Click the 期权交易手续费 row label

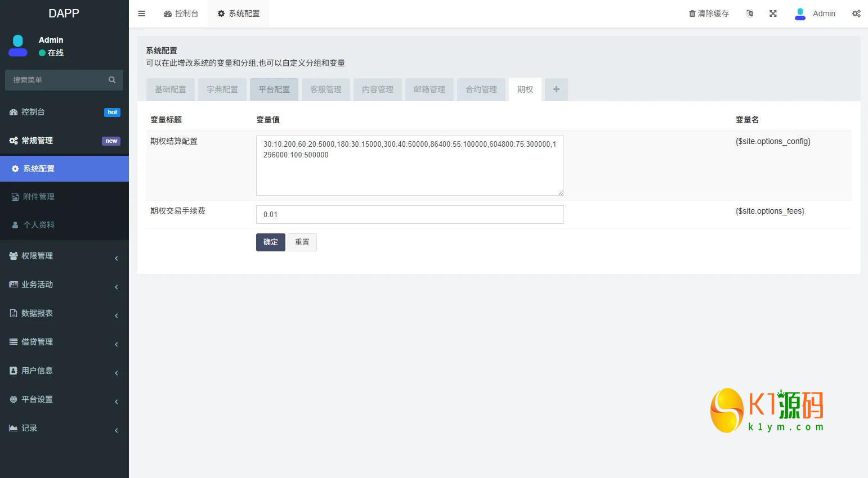pos(178,211)
